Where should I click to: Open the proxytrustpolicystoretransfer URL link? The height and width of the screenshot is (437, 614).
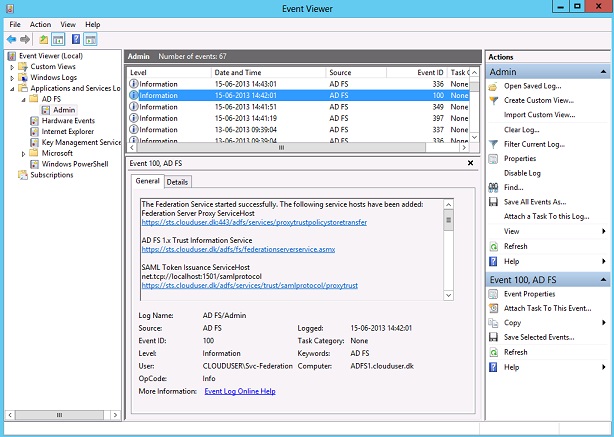[254, 222]
